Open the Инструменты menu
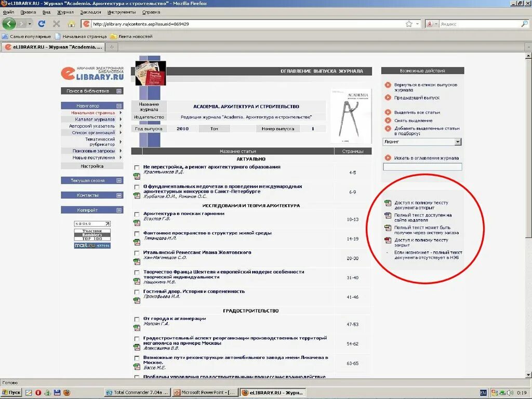Screen dimensions: 532x399 pyautogui.click(x=122, y=12)
